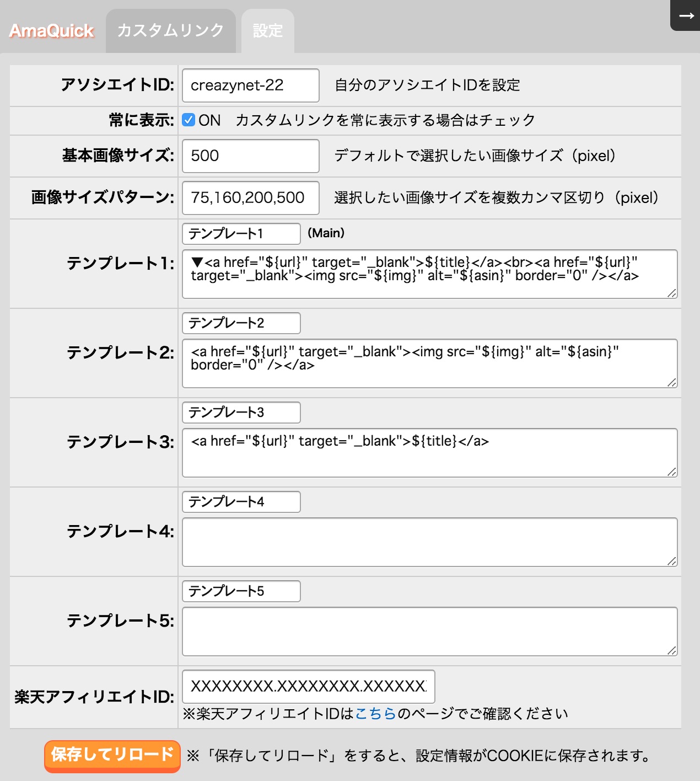Click the arrow icon in top-right corner
The height and width of the screenshot is (781, 700).
[x=686, y=16]
